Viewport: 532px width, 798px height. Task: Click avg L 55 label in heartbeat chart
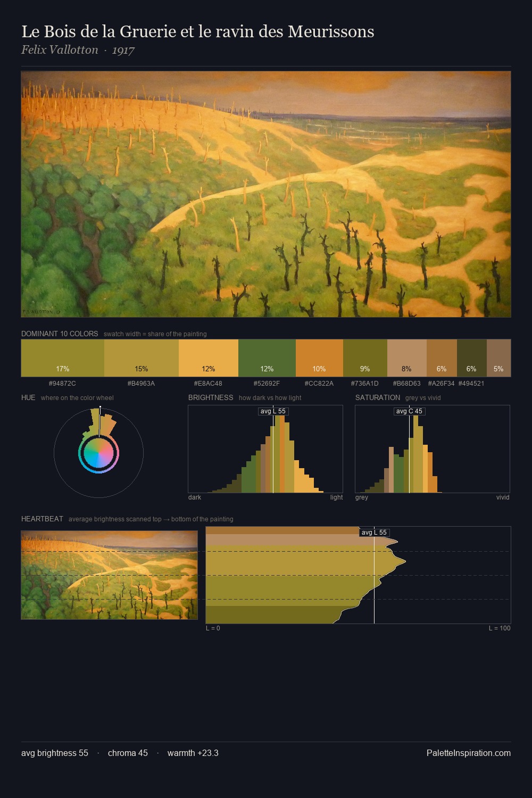[x=375, y=533]
